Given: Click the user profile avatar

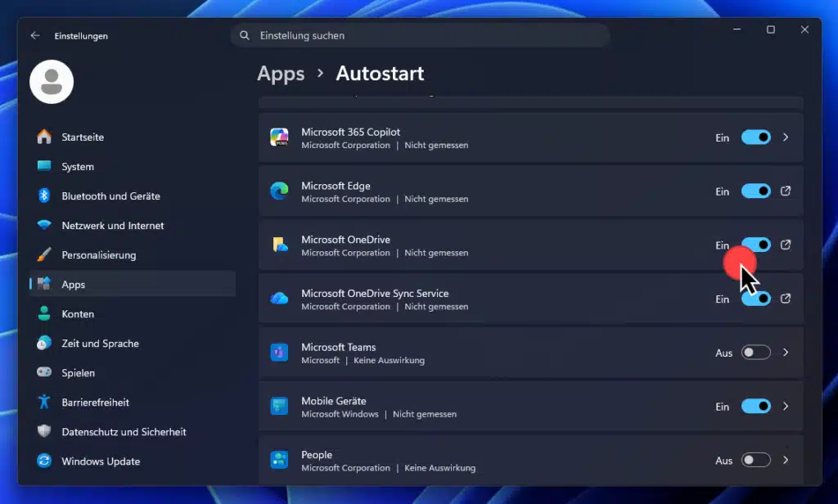Looking at the screenshot, I should pyautogui.click(x=52, y=81).
